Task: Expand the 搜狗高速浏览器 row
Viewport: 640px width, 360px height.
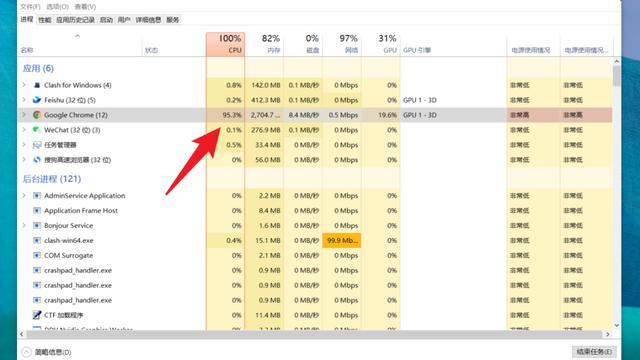Action: (24, 160)
